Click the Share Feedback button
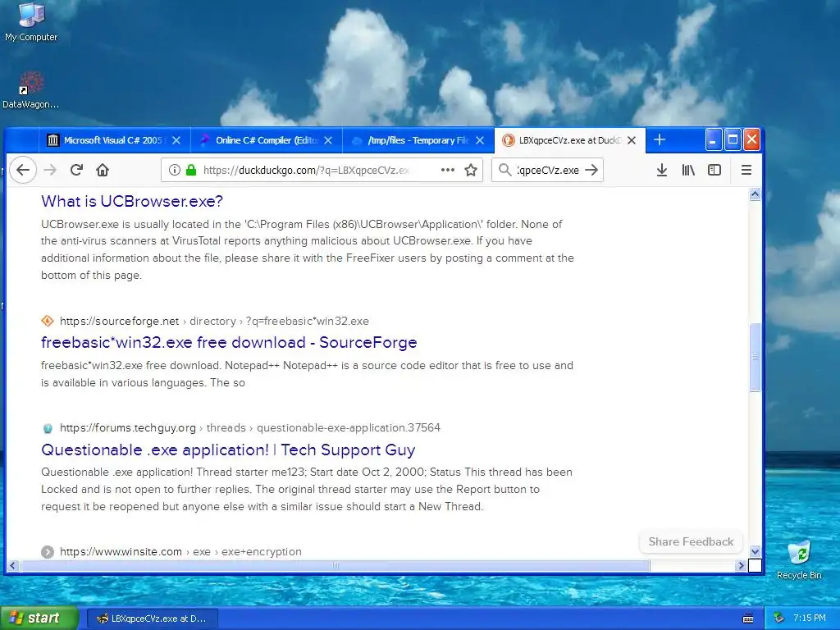The width and height of the screenshot is (840, 630). [x=691, y=541]
